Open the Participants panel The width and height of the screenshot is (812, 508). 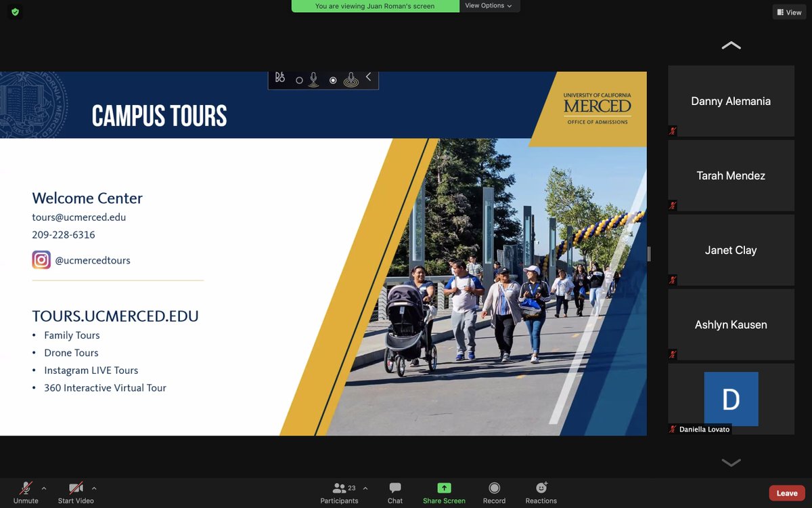click(340, 492)
